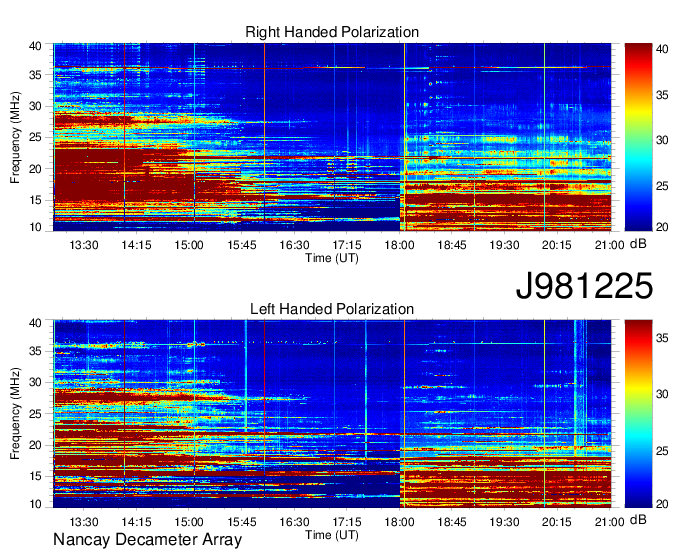Click the 30 MHz tick on left-handed plot
Screen dimensions: 680x552
35,382
